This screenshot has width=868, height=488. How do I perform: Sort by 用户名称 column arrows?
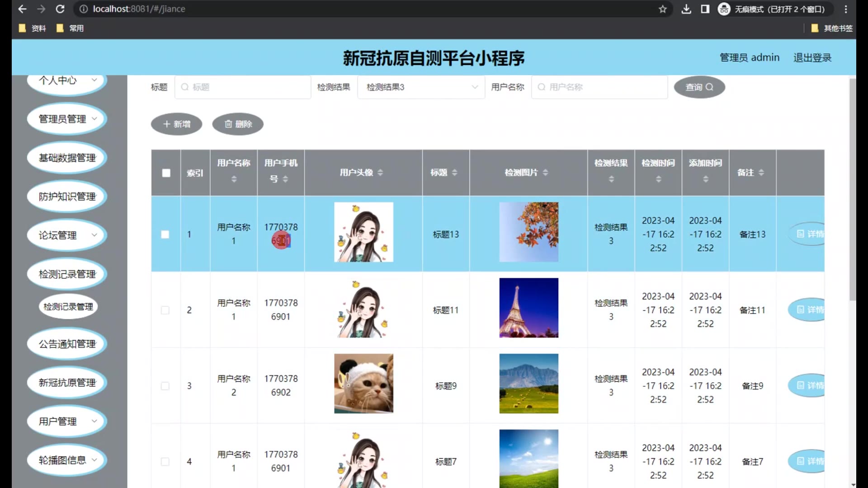tap(234, 179)
